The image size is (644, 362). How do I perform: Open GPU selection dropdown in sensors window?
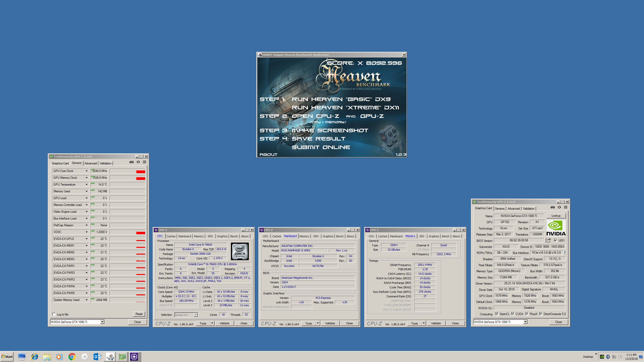(102, 322)
